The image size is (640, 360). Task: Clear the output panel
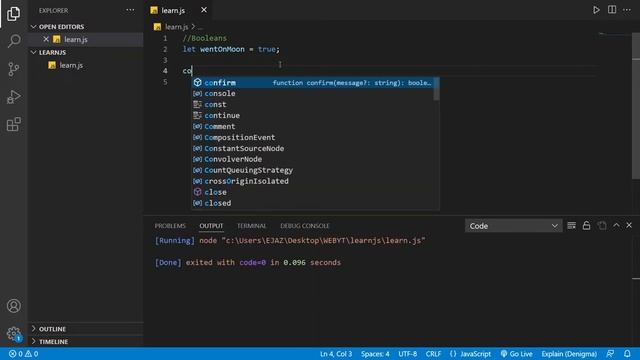click(571, 225)
